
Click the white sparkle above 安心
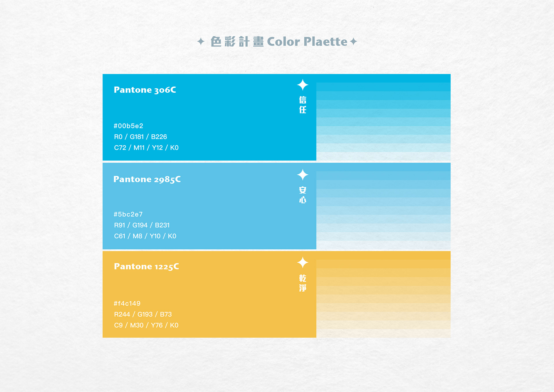[303, 175]
